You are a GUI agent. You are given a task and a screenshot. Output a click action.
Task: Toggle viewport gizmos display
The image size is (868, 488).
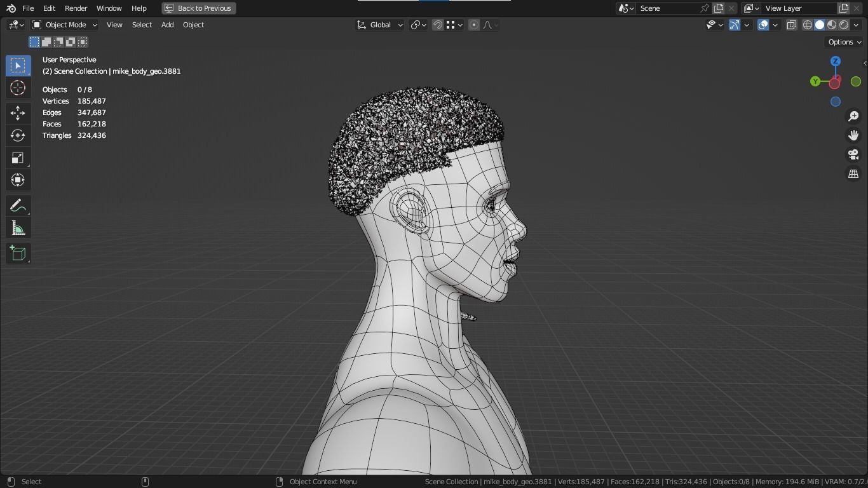[735, 25]
